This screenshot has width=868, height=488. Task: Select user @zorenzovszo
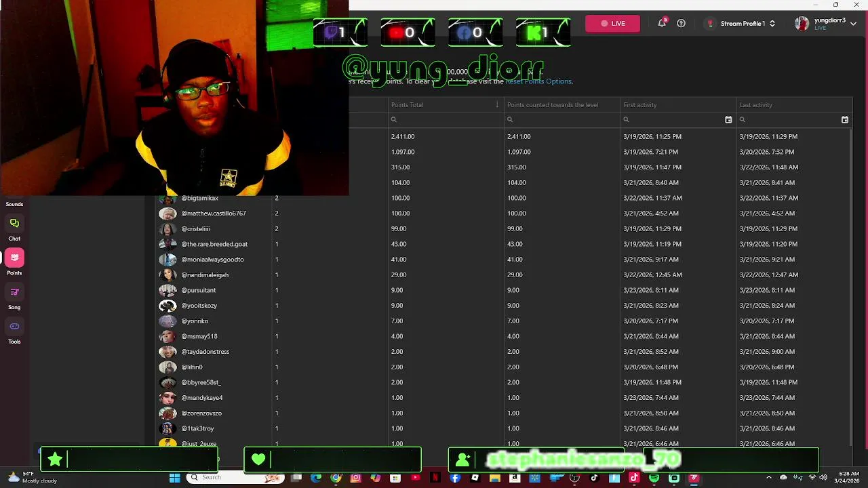(x=201, y=413)
